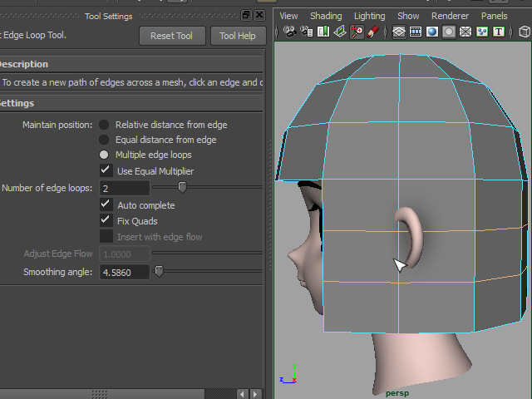The image size is (532, 399).
Task: Toggle the Film Gate icon
Action: click(416, 32)
